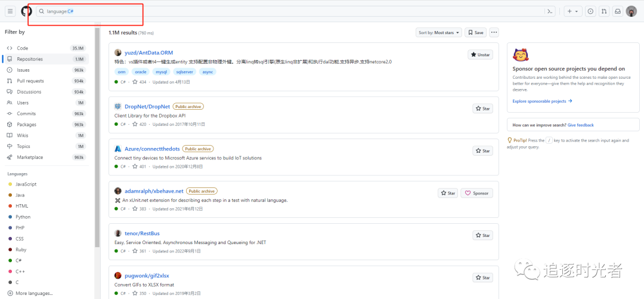The image size is (644, 299).
Task: Click the sidebar vertical scrollbar
Action: tap(97, 138)
